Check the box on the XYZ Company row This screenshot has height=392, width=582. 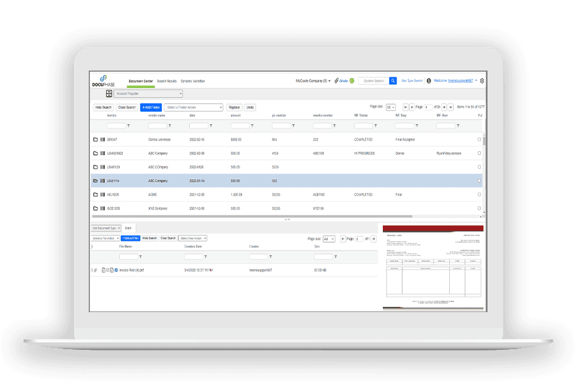click(479, 208)
